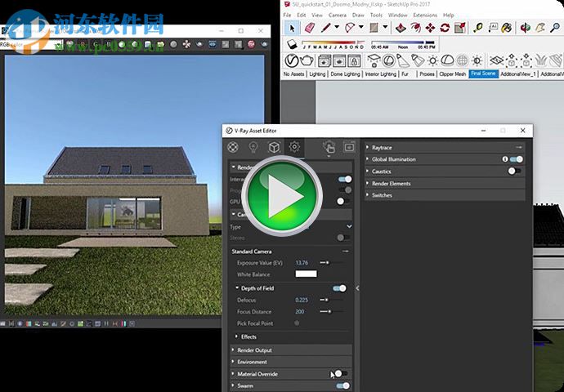Select the Move tool
This screenshot has width=564, height=392.
(430, 28)
